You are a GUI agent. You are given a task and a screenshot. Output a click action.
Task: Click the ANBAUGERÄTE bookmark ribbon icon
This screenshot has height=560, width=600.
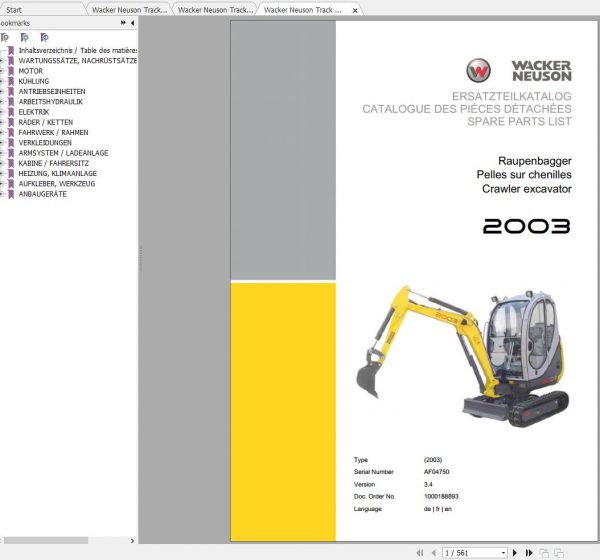11,194
